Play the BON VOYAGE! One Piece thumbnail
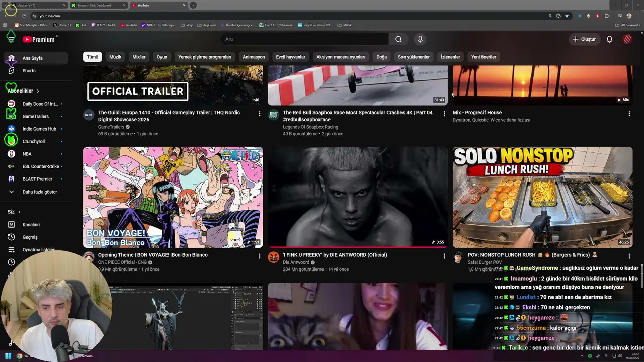This screenshot has height=362, width=644. click(173, 198)
